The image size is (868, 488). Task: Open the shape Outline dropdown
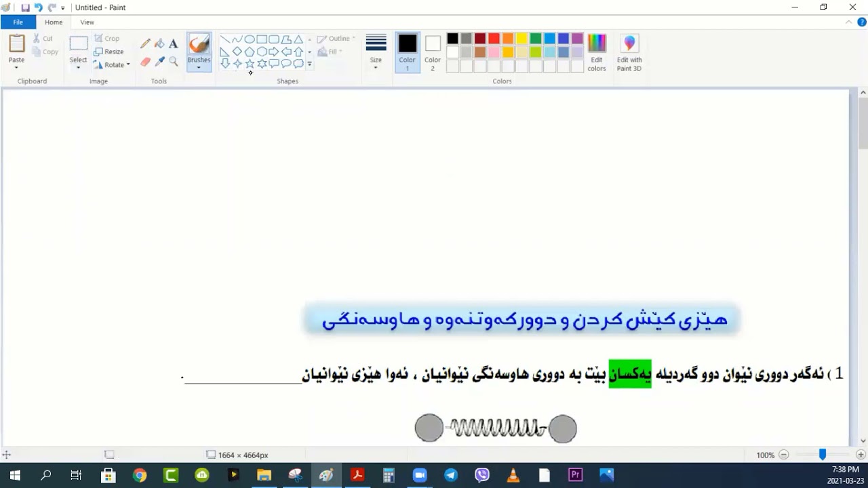pyautogui.click(x=336, y=39)
